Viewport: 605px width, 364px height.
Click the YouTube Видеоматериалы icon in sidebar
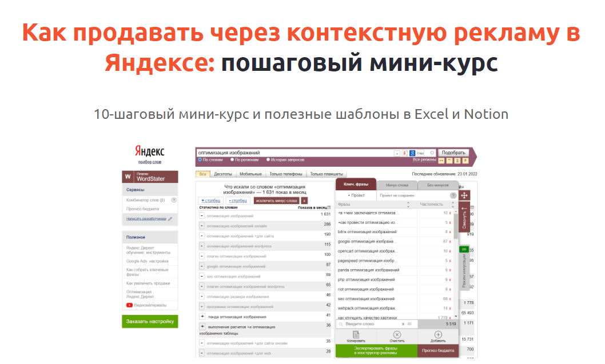pos(129,305)
